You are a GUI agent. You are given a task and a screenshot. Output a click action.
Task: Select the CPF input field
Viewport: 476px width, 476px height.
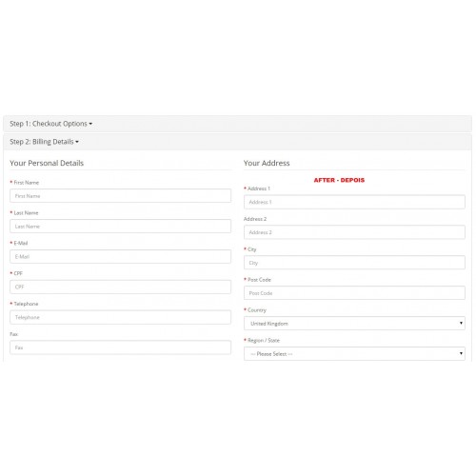(120, 287)
